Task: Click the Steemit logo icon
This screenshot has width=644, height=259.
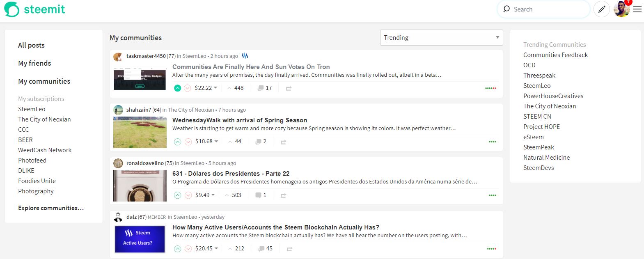Action: (11, 9)
